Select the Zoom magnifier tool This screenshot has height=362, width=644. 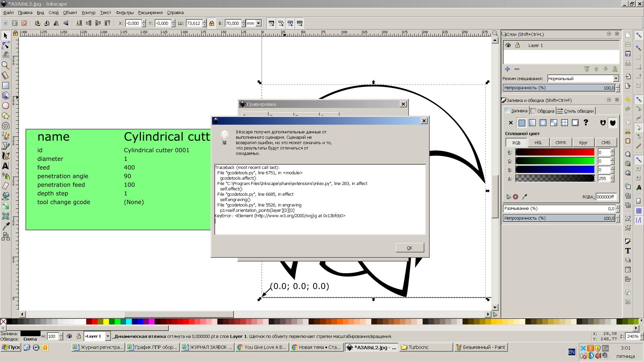click(x=5, y=65)
